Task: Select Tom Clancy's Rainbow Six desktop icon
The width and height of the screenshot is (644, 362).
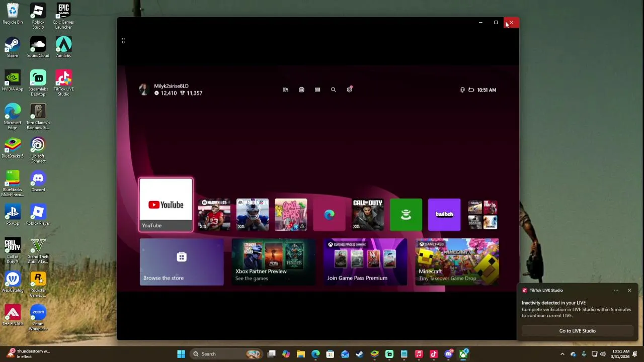Action: 38,117
